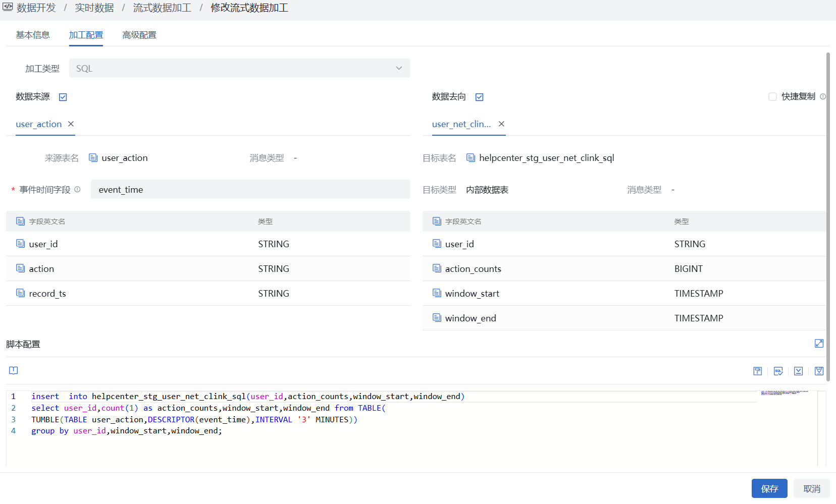The image size is (836, 504).
Task: Click the source table header field icon
Action: pyautogui.click(x=20, y=221)
